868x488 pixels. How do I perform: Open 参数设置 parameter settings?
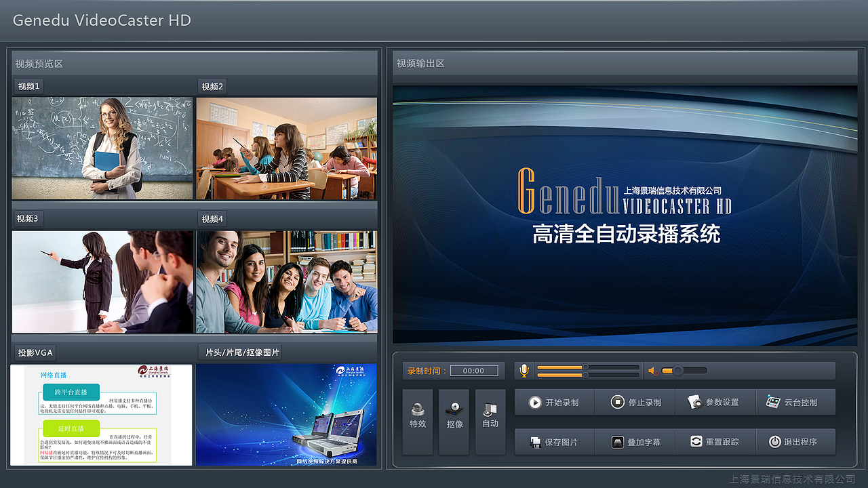[x=715, y=402]
